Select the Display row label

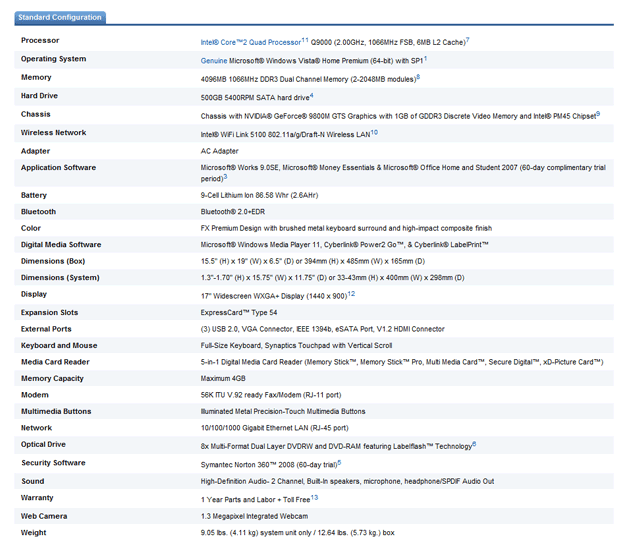pyautogui.click(x=34, y=294)
